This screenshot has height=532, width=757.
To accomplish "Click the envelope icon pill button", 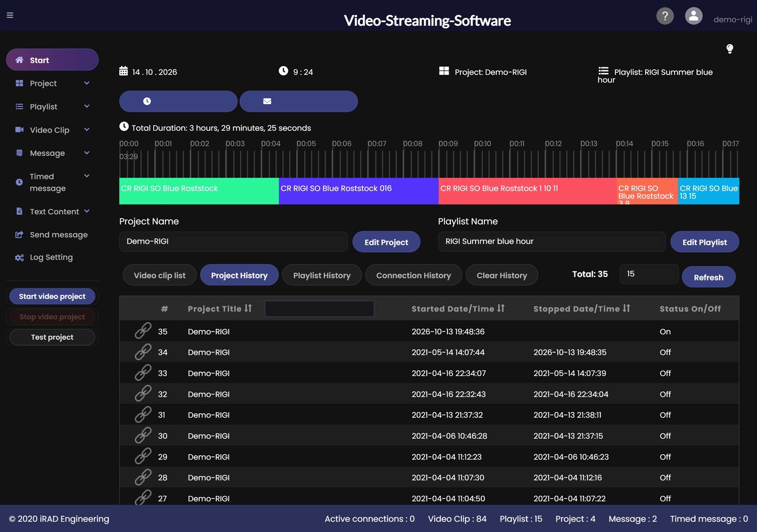I will pos(299,101).
